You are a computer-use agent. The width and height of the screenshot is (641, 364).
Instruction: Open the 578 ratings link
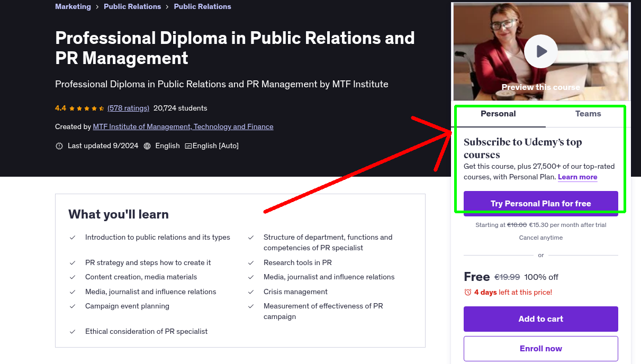tap(128, 108)
